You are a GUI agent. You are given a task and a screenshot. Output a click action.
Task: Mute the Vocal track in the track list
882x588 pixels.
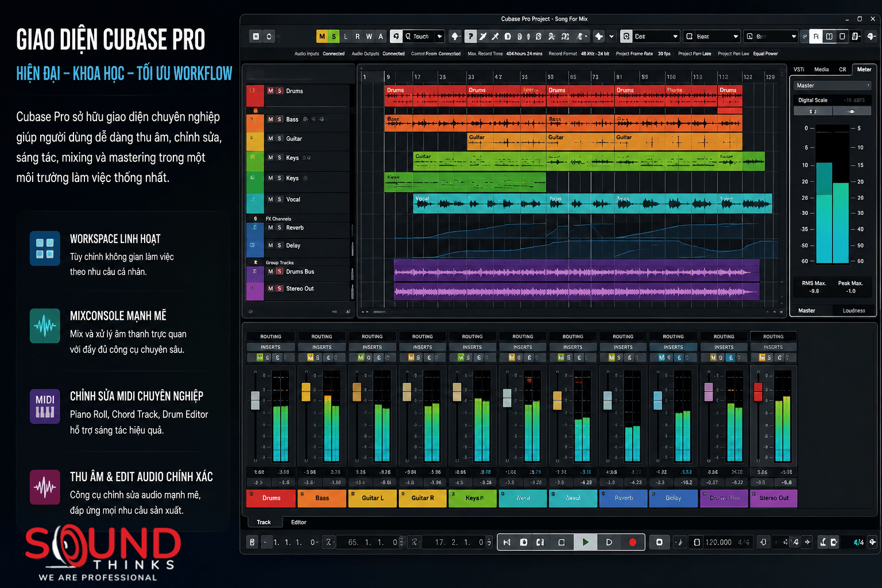(270, 199)
